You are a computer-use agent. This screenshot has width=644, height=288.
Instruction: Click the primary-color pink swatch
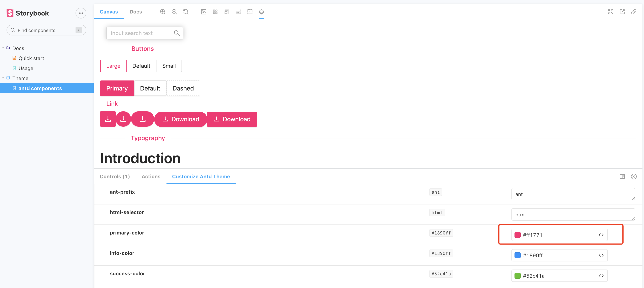(x=517, y=235)
